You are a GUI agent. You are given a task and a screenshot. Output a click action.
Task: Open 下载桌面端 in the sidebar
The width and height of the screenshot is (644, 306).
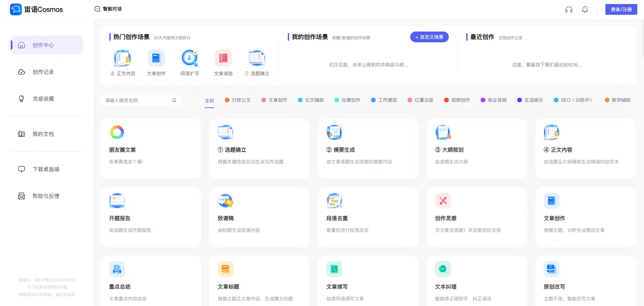[x=46, y=169]
